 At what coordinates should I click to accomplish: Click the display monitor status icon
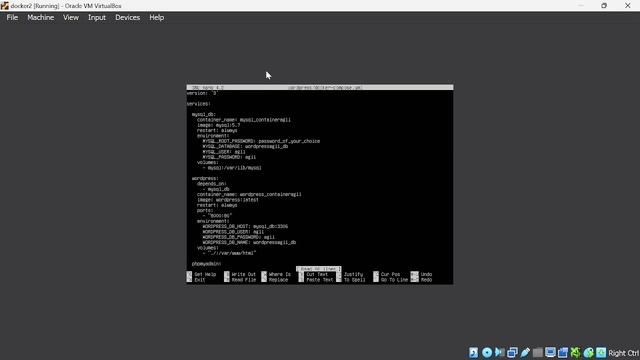(550, 353)
